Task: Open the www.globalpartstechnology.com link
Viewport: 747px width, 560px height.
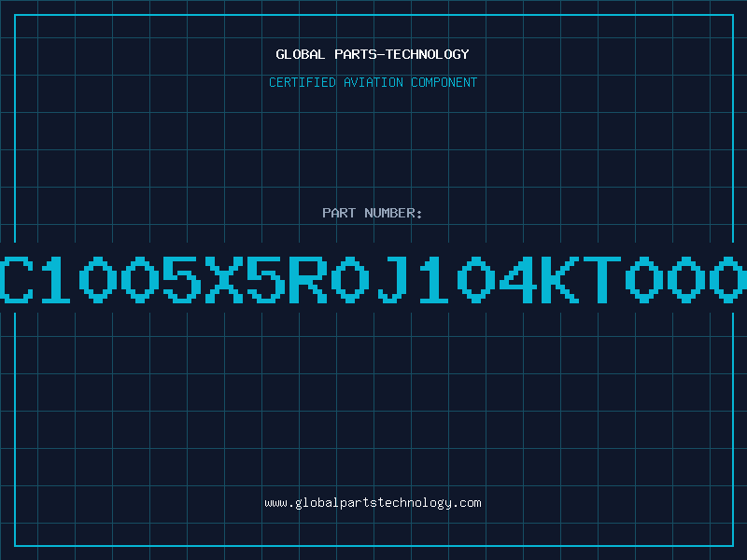Action: [373, 503]
